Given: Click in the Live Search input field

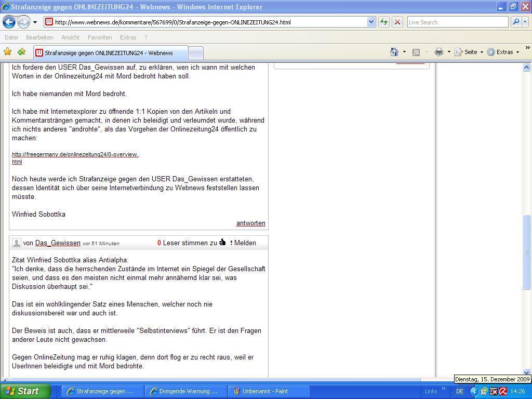Looking at the screenshot, I should point(457,22).
